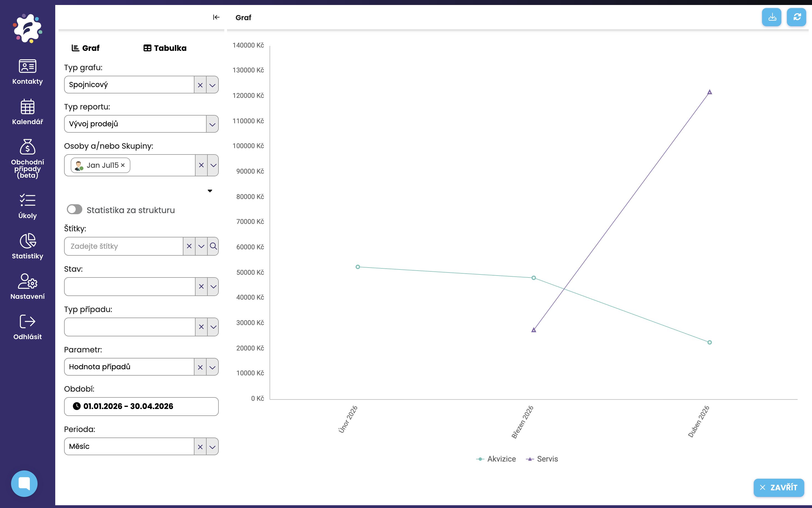Collapse the filter panel with arrow icon
Screen dimensions: 812x508
tap(216, 17)
